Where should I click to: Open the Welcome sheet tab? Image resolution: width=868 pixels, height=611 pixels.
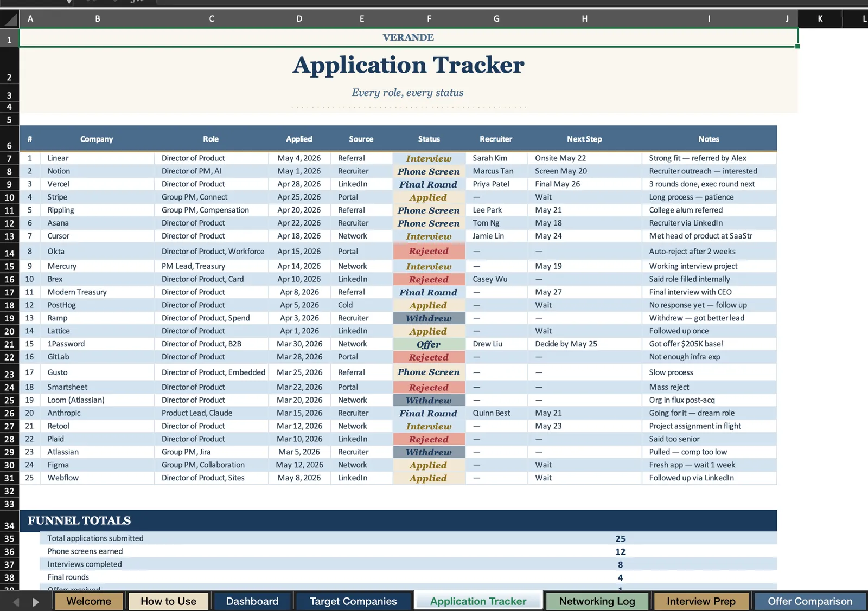[x=88, y=601]
